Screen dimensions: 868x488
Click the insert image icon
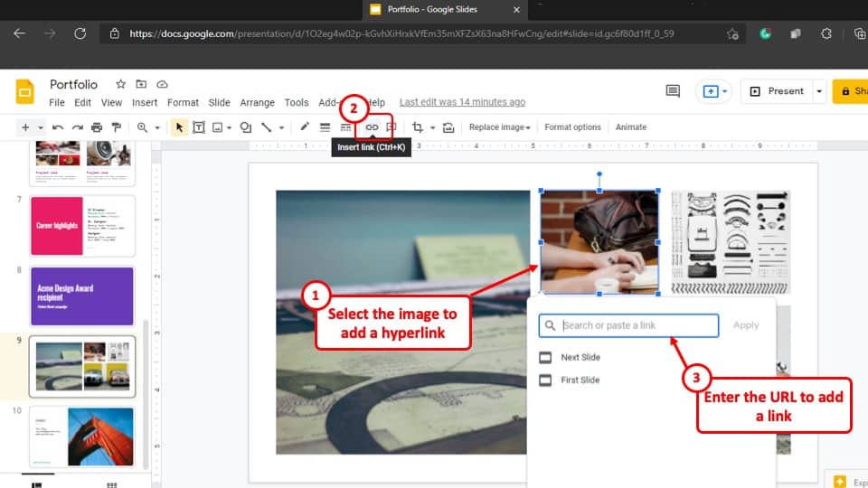coord(218,127)
